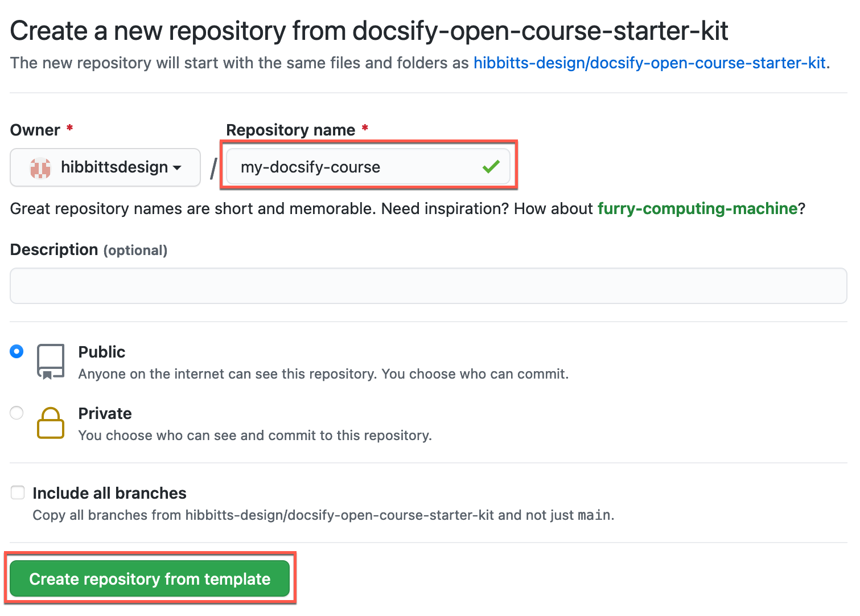Select the Public radio button

[x=17, y=352]
